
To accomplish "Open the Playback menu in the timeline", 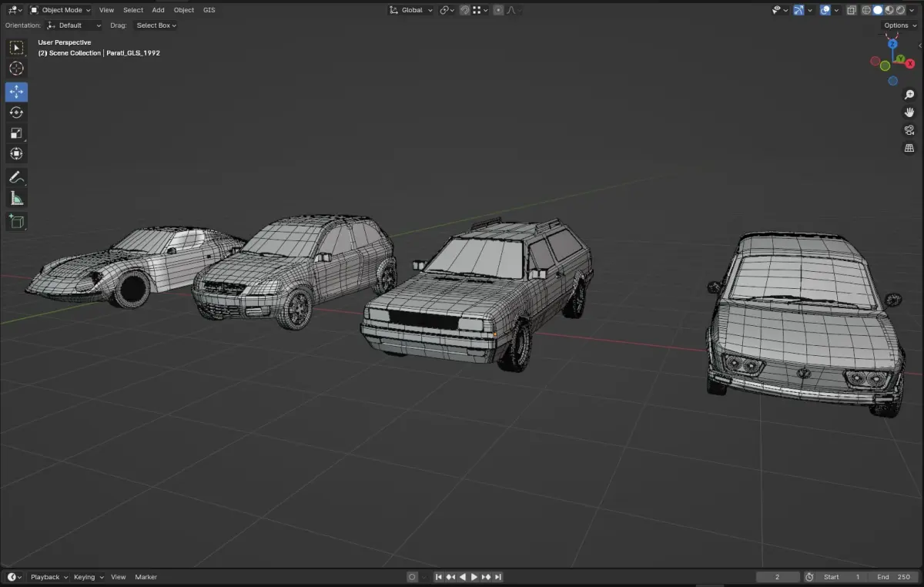I will [x=49, y=577].
